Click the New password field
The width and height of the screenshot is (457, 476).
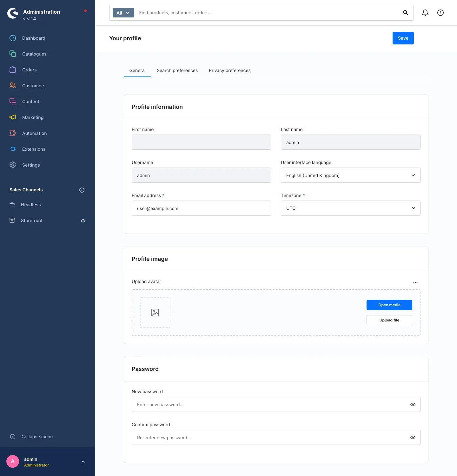point(276,404)
